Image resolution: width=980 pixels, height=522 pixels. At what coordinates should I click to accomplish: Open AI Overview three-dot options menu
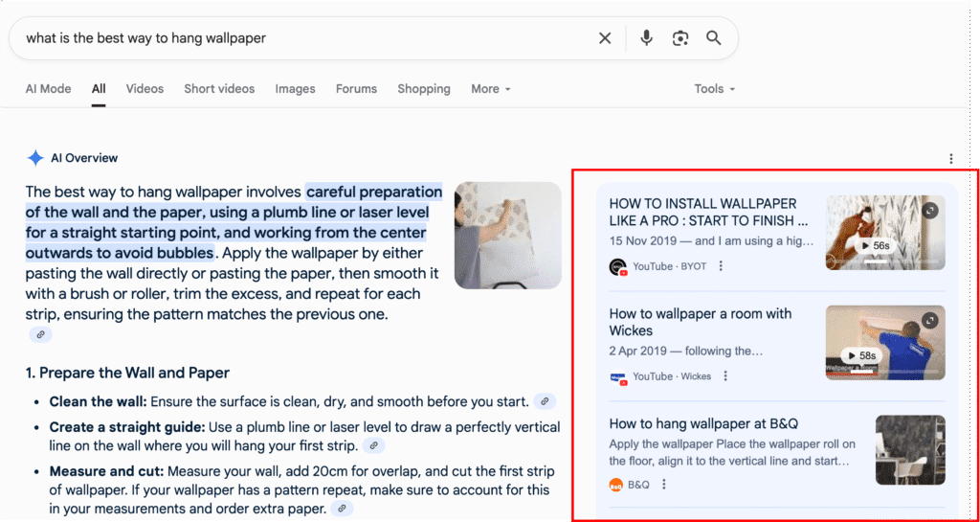[950, 158]
